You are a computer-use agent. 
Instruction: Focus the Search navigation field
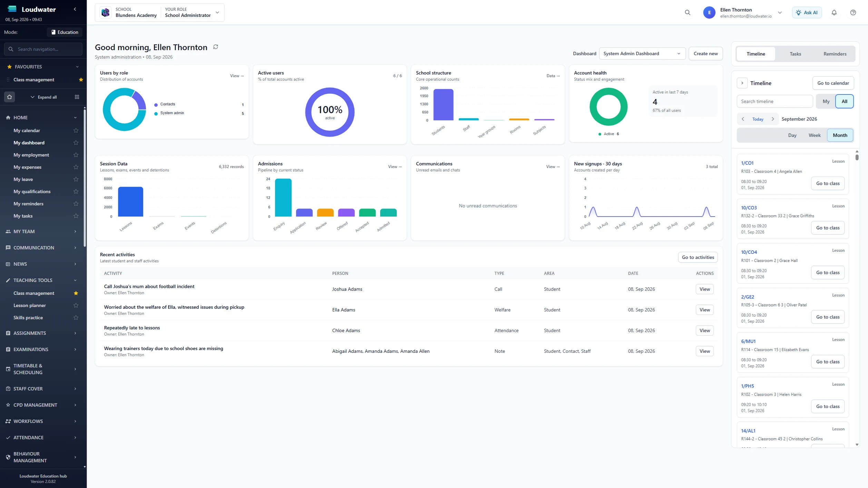tap(43, 49)
